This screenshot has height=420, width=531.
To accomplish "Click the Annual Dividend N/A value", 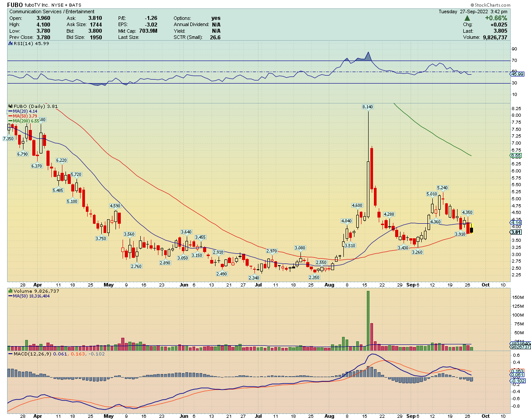I will tap(216, 25).
